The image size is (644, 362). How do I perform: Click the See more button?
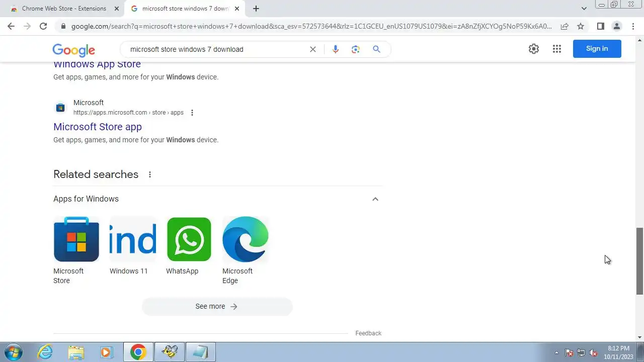[217, 307]
